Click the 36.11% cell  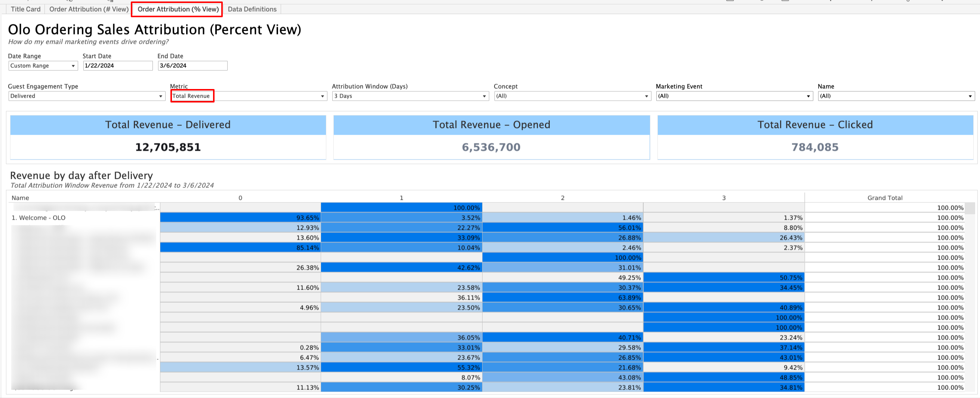coord(402,297)
